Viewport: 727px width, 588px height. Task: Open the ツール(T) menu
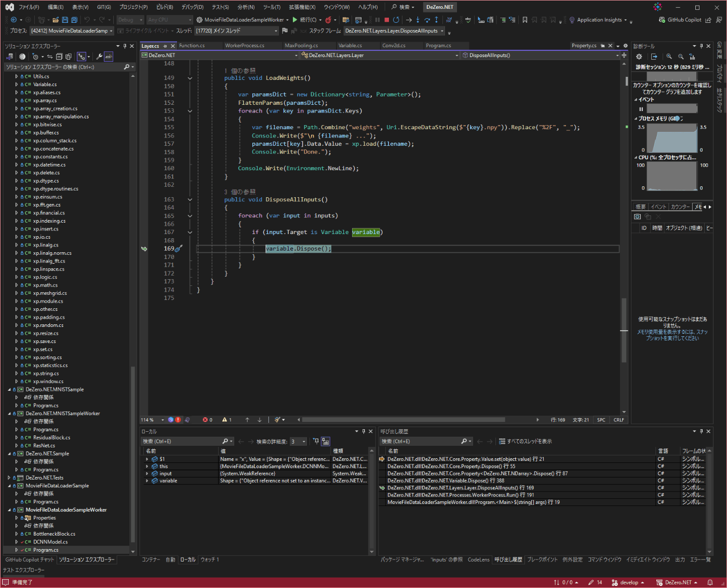[x=272, y=7]
